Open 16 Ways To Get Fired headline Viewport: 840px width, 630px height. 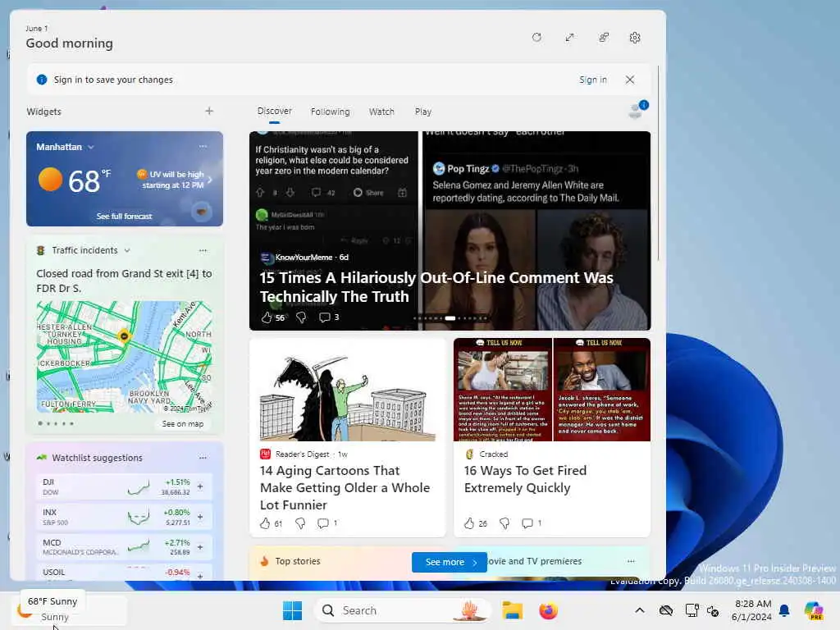(525, 479)
